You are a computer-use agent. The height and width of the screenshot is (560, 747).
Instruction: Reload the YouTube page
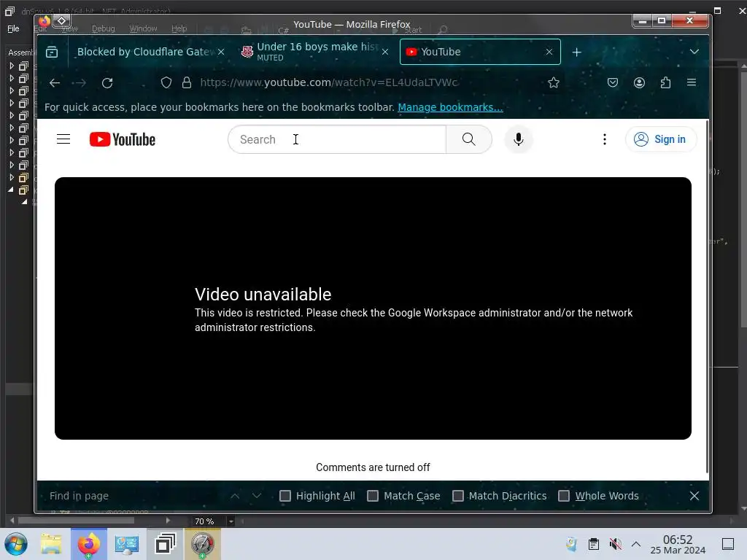coord(107,83)
